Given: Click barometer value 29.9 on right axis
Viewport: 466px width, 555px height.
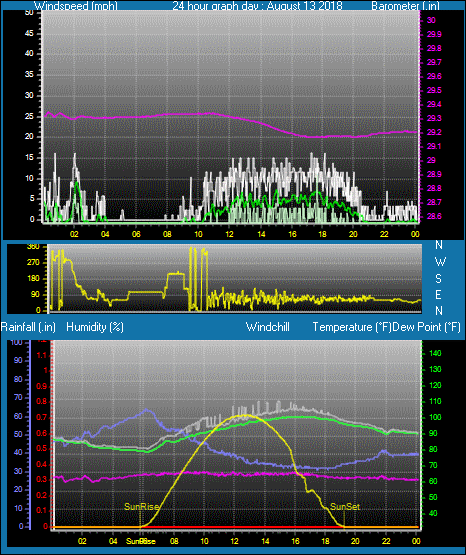Looking at the screenshot, I should point(434,34).
